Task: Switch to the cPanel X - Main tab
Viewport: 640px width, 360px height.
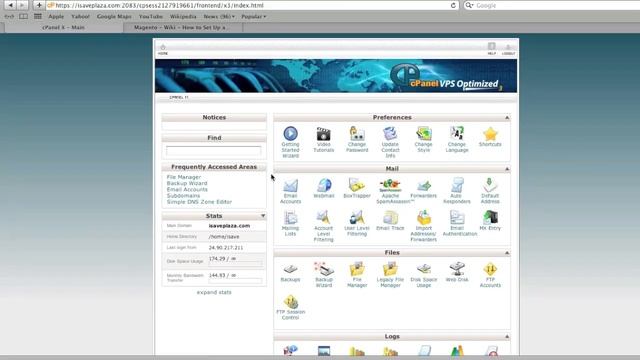Action: click(64, 27)
